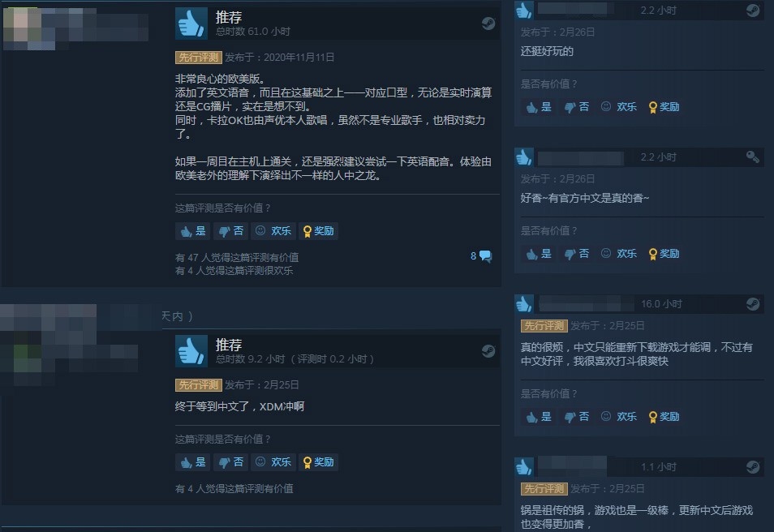Vote 是 on the XDM冲啊 review
The height and width of the screenshot is (532, 774).
pyautogui.click(x=193, y=462)
